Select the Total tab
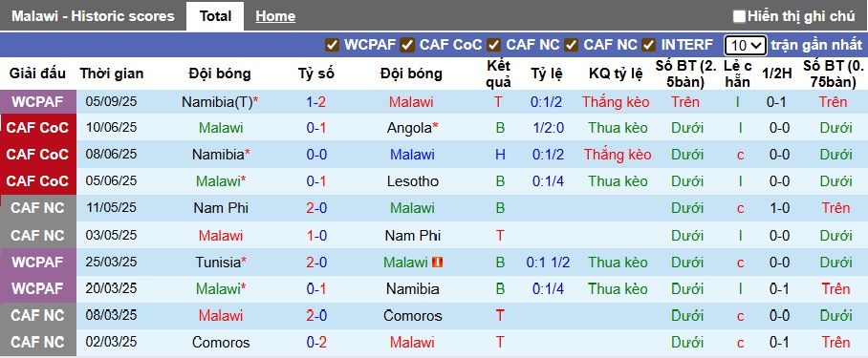The image size is (868, 358). coord(215,16)
